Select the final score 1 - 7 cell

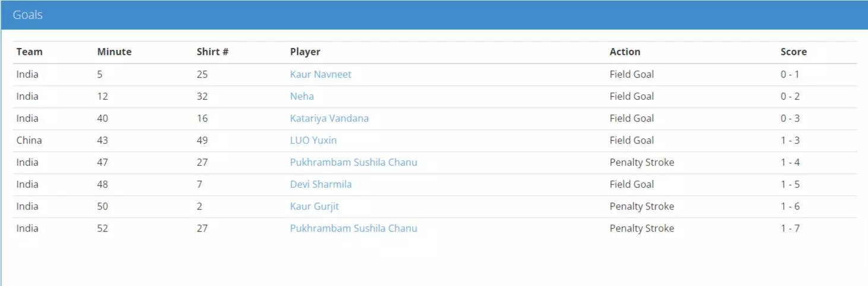tap(790, 228)
